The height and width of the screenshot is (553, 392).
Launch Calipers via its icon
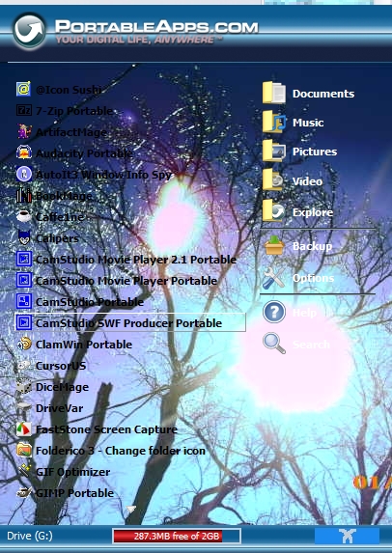pos(23,237)
